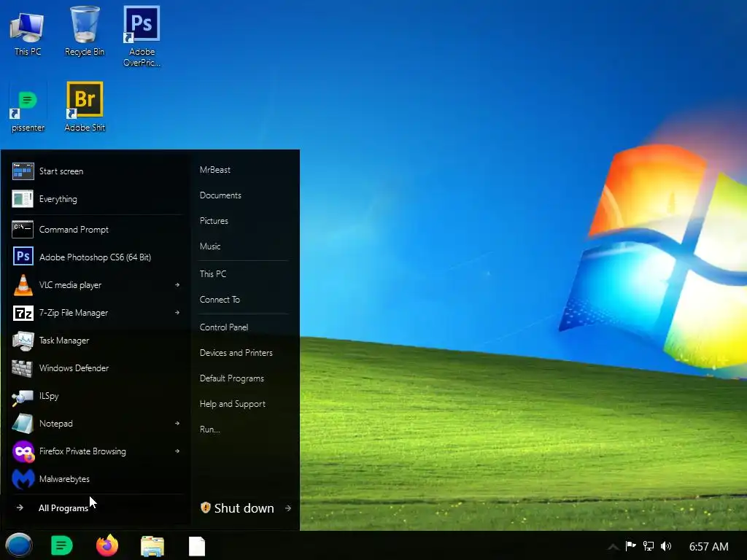Viewport: 747px width, 560px height.
Task: Click the Windows Defender label
Action: [74, 368]
